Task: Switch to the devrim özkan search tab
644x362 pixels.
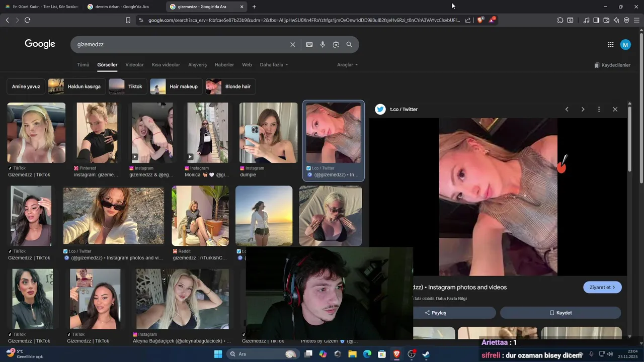Action: tap(122, 7)
